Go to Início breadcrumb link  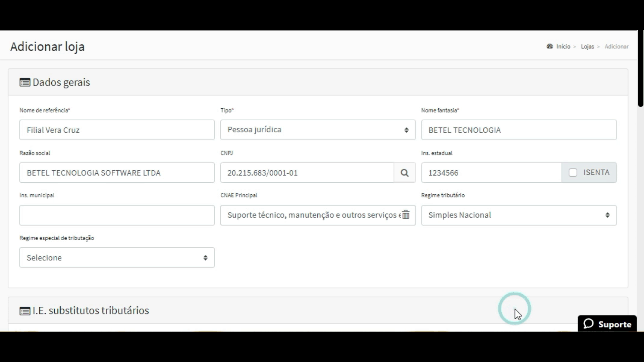563,47
